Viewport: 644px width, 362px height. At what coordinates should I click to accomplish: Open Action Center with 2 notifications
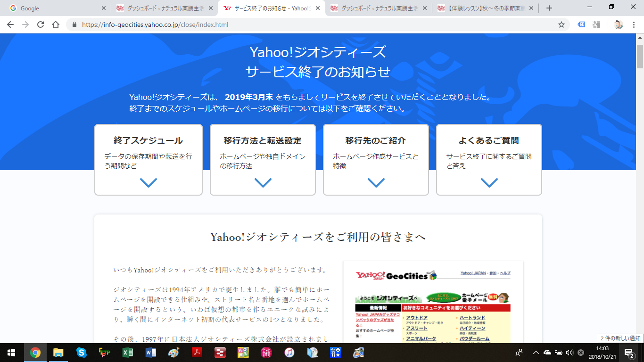629,353
